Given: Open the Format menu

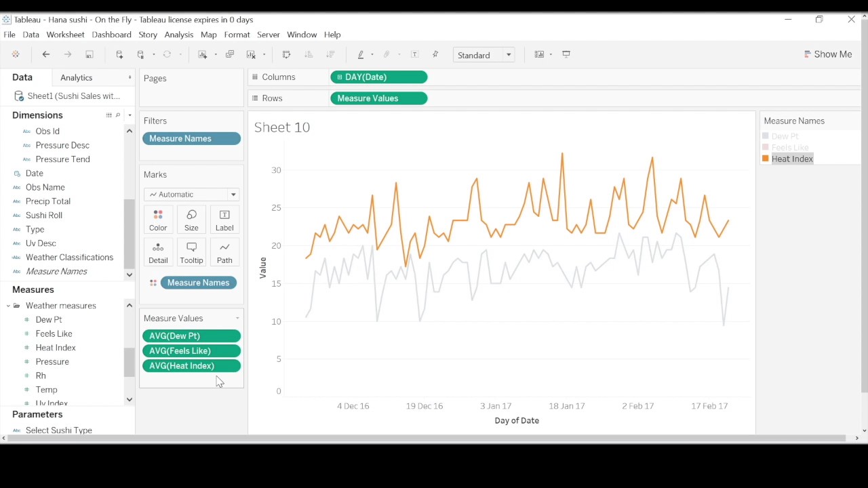Looking at the screenshot, I should pos(237,35).
